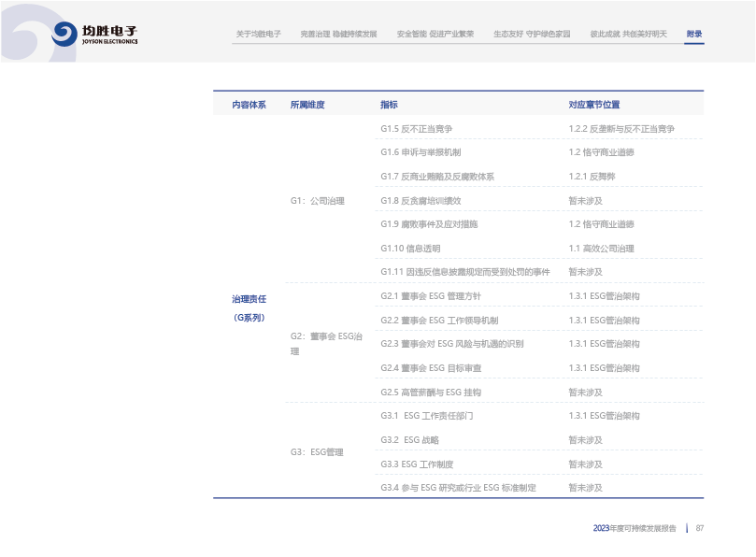This screenshot has height=557, width=756.
Task: Go to 生态友好 守护绿色家园 tab
Action: (532, 34)
